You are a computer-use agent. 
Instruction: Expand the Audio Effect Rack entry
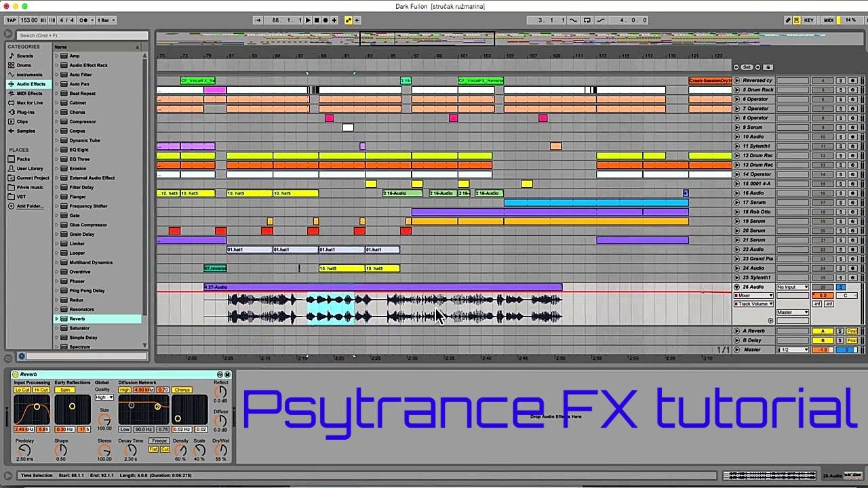tap(57, 65)
